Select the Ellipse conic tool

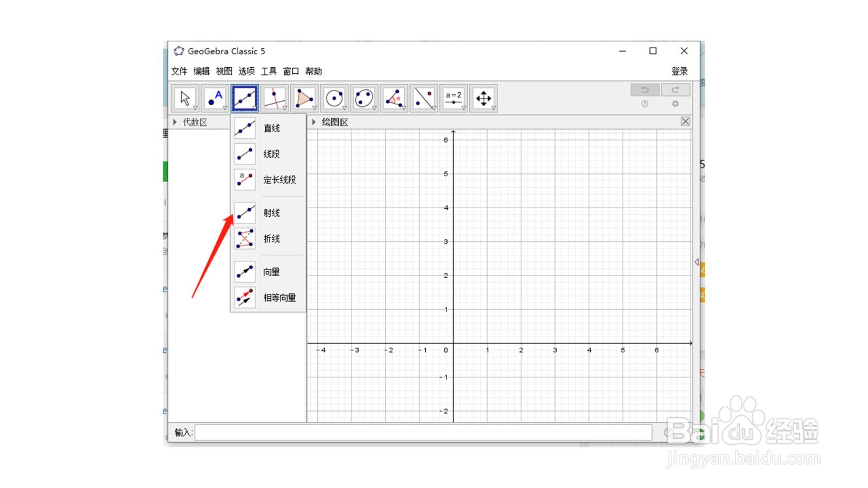click(364, 98)
